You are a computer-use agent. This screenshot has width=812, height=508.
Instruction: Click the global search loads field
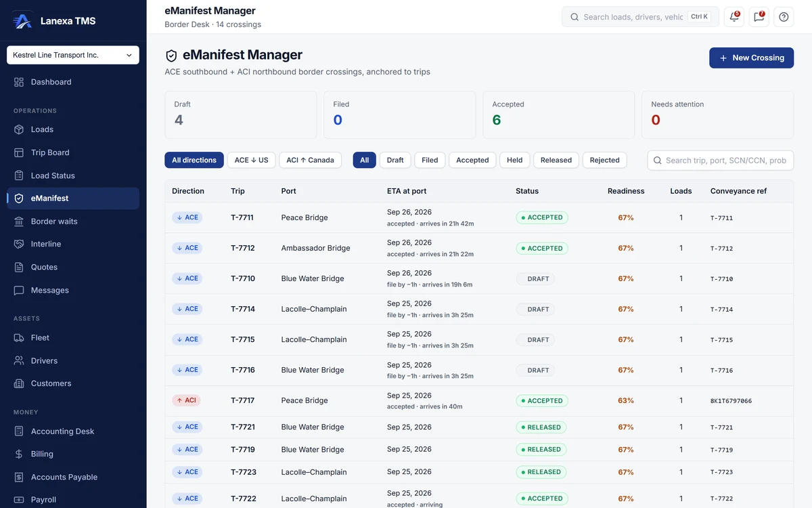tap(640, 17)
